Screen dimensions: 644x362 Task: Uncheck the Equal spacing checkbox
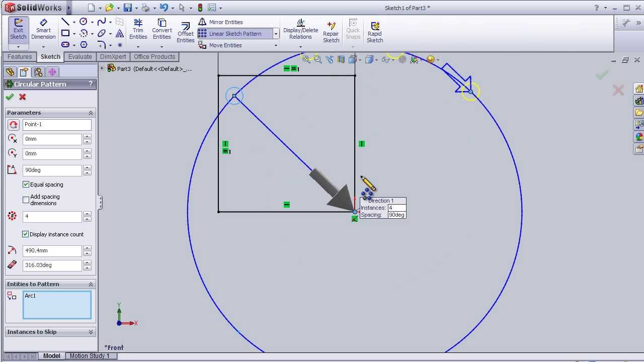point(26,185)
